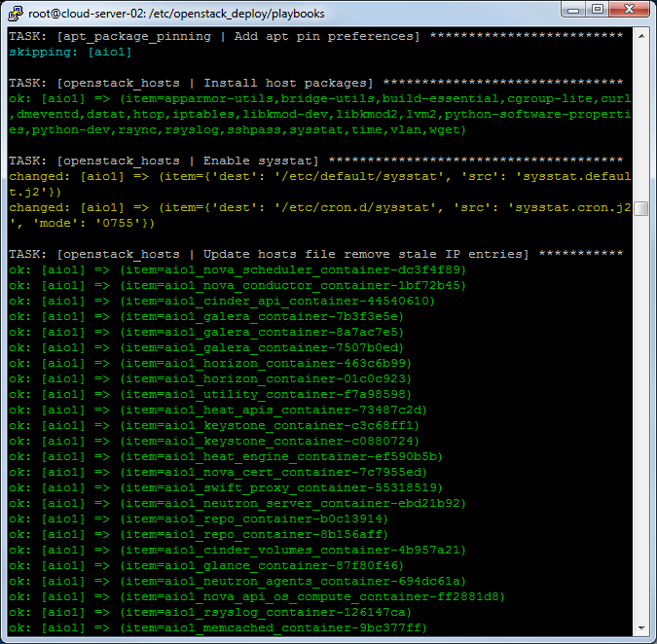Screen dimensions: 657x644
Task: Close the PuTTY terminal window
Action: click(x=630, y=10)
